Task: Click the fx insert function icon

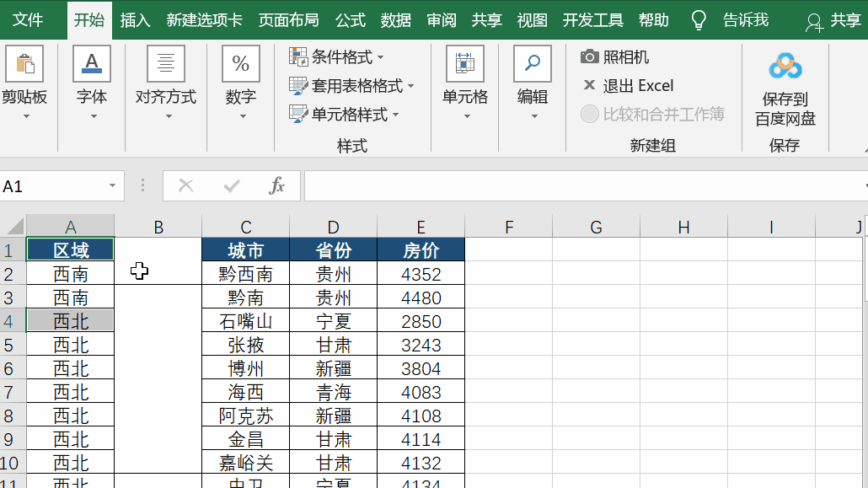Action: 276,185
